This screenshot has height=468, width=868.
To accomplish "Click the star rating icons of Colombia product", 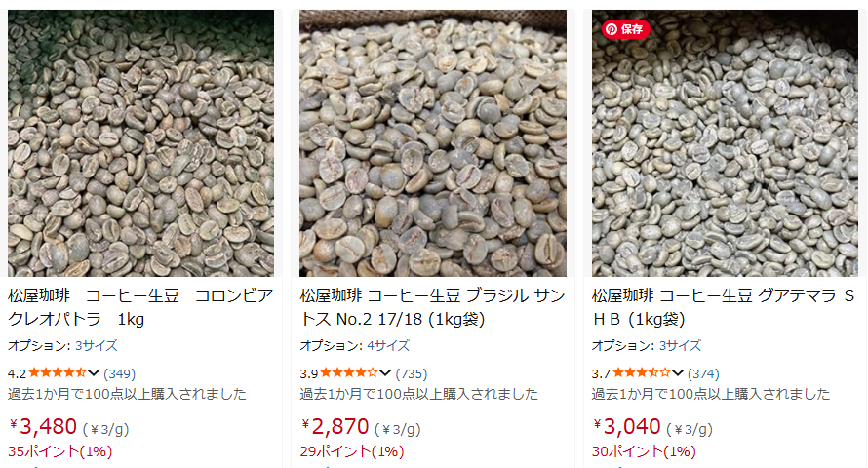I will 58,372.
